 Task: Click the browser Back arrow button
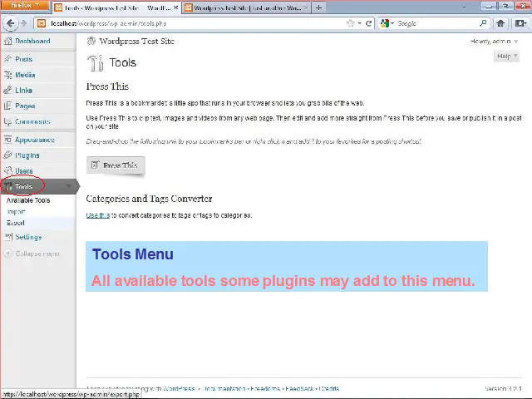10,23
